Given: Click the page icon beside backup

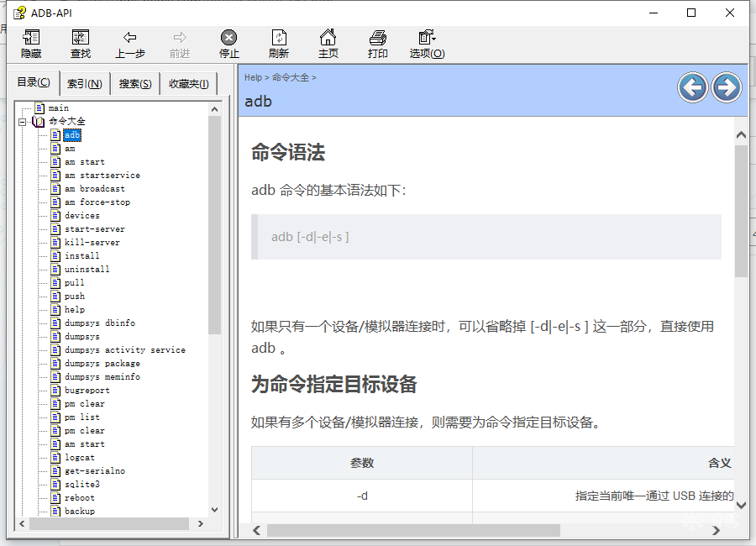Looking at the screenshot, I should click(56, 511).
